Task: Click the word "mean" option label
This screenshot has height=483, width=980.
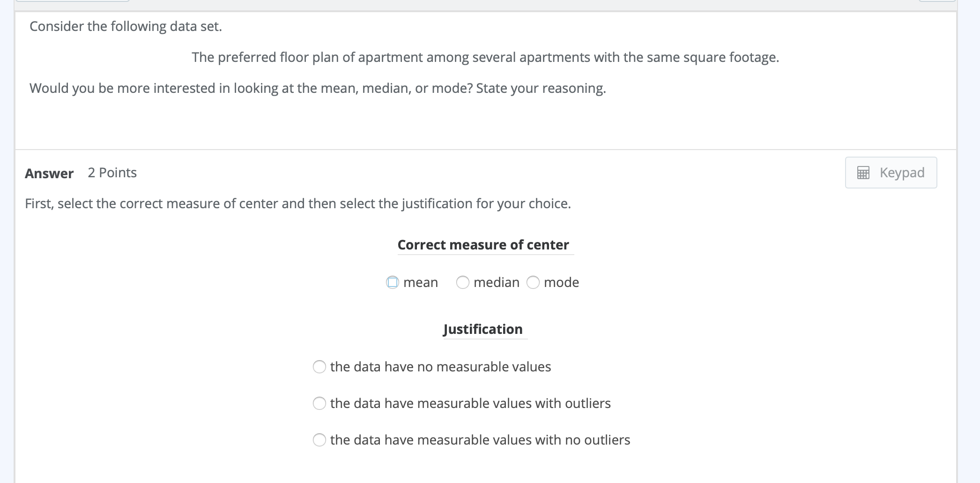Action: (421, 282)
